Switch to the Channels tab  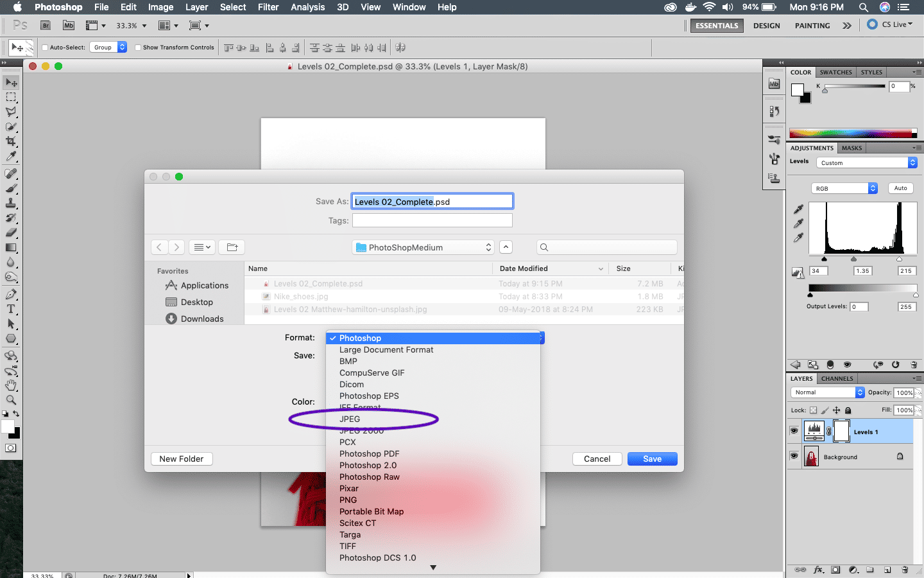837,379
